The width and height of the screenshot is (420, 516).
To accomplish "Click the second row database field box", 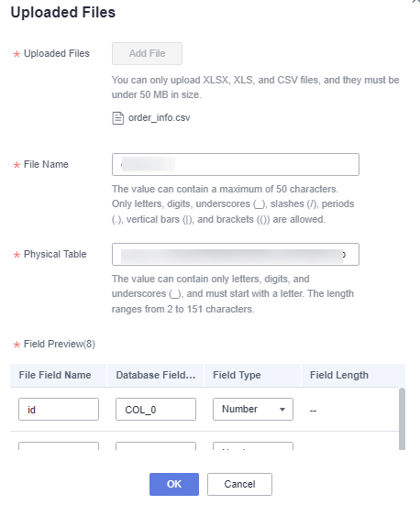I will [x=156, y=446].
